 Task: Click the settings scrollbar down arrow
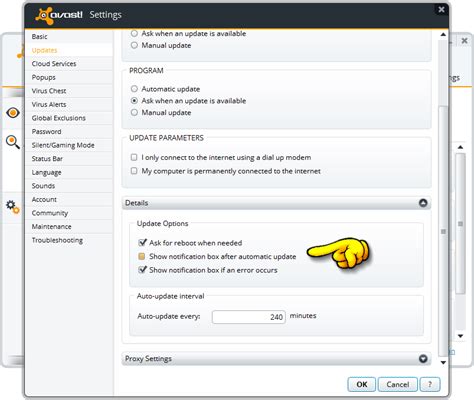point(443,362)
